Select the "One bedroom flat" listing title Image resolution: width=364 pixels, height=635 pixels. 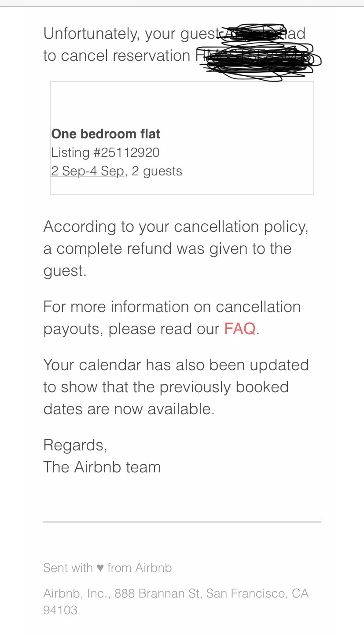[106, 134]
